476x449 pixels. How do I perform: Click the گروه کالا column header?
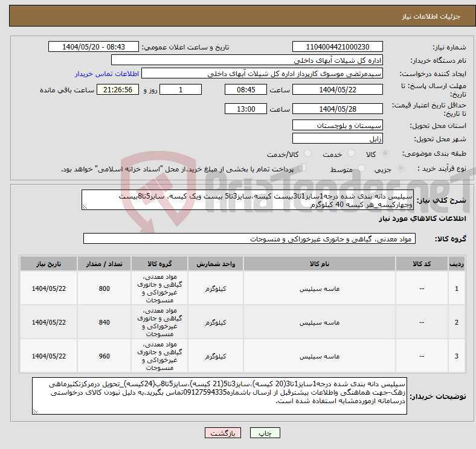[x=159, y=264]
